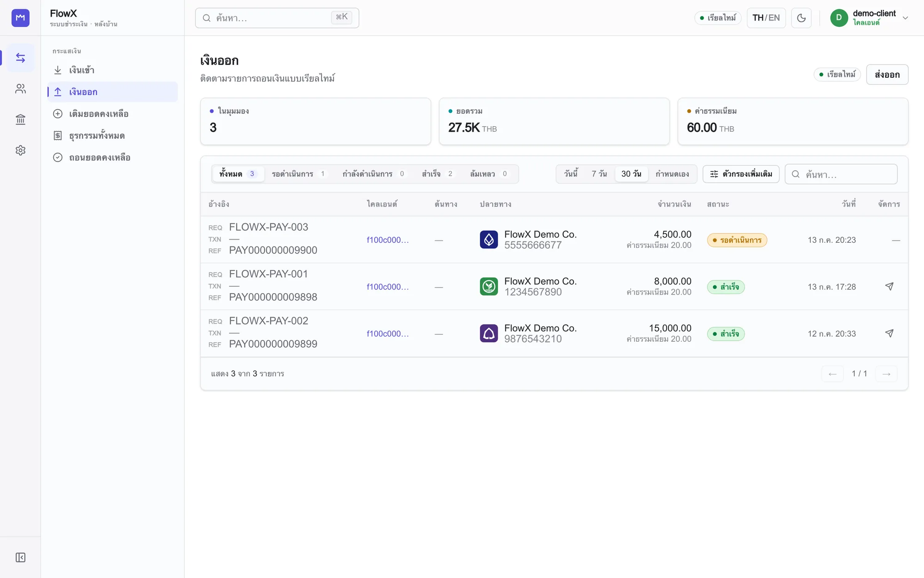Click สำเร็จ badge in FLOWX-PAY-002 row
The width and height of the screenshot is (924, 578).
click(726, 333)
